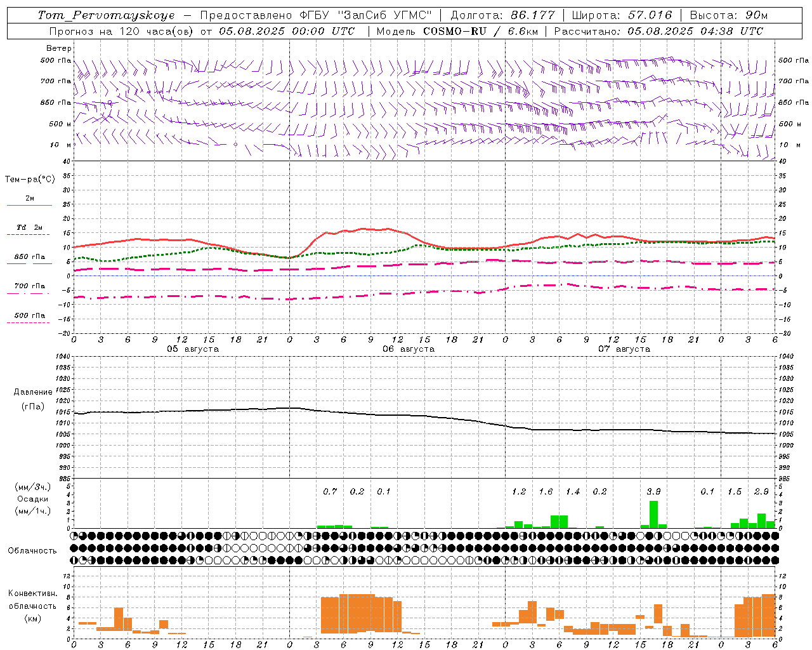Click the 700 гПа entry in temperature legend
Image resolution: width=812 pixels, height=650 pixels.
pyautogui.click(x=30, y=286)
